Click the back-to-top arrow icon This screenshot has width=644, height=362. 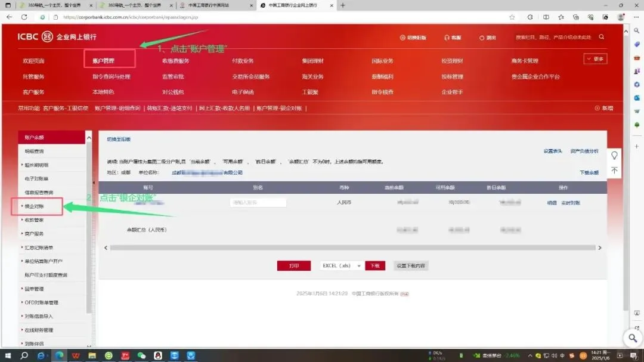tap(614, 171)
